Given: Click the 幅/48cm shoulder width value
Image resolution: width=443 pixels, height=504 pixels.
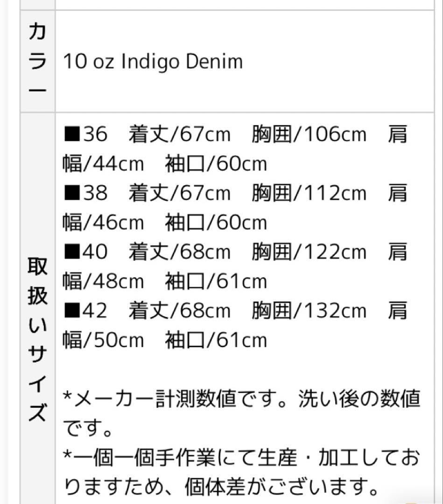Looking at the screenshot, I should tap(103, 282).
